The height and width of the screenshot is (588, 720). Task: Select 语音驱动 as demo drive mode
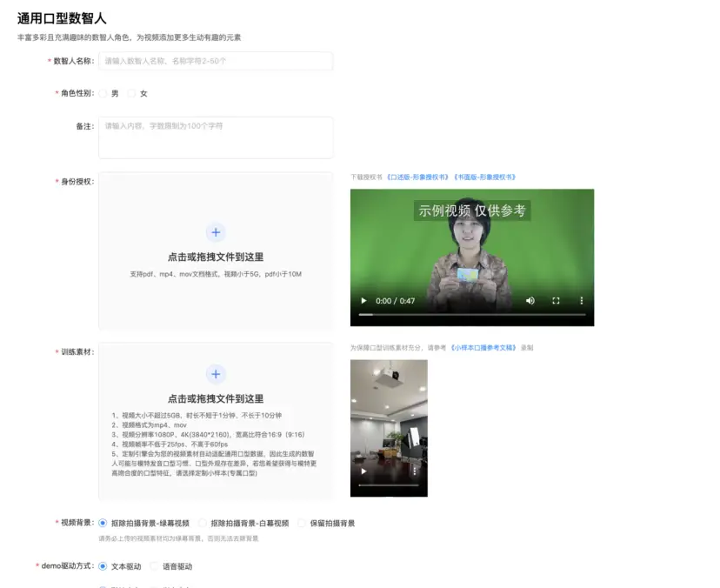(x=155, y=566)
